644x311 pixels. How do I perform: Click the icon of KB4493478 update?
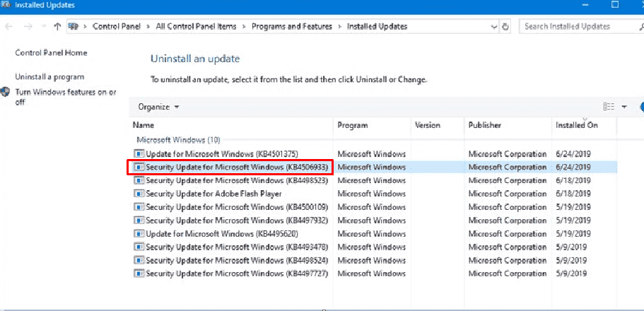(x=140, y=247)
